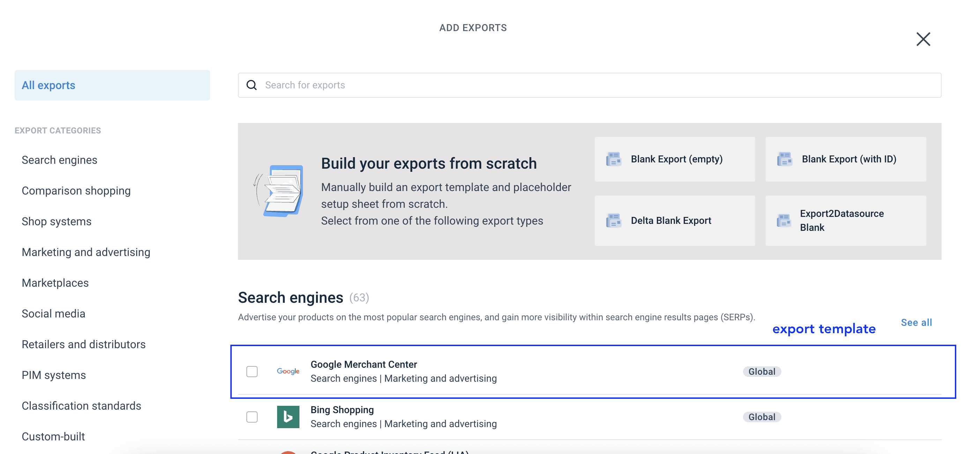This screenshot has height=454, width=980.
Task: Click the Delta Blank Export icon
Action: coord(613,220)
